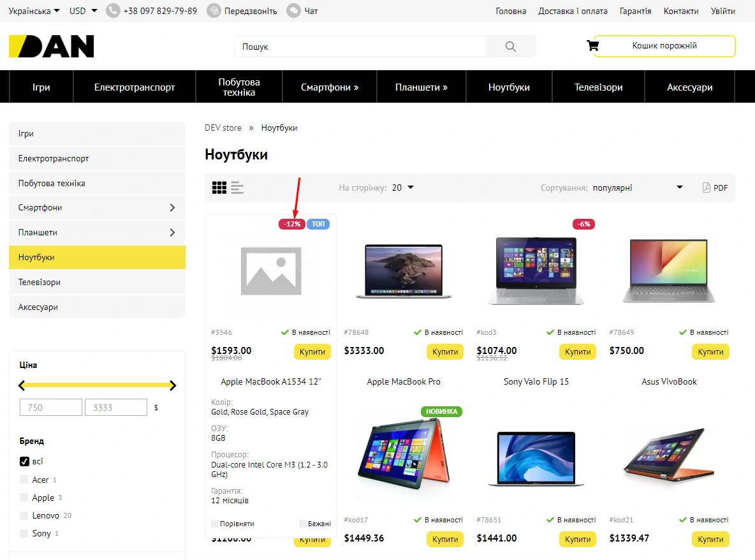This screenshot has height=560, width=755.
Task: Expand the USD currency selector
Action: [x=84, y=11]
